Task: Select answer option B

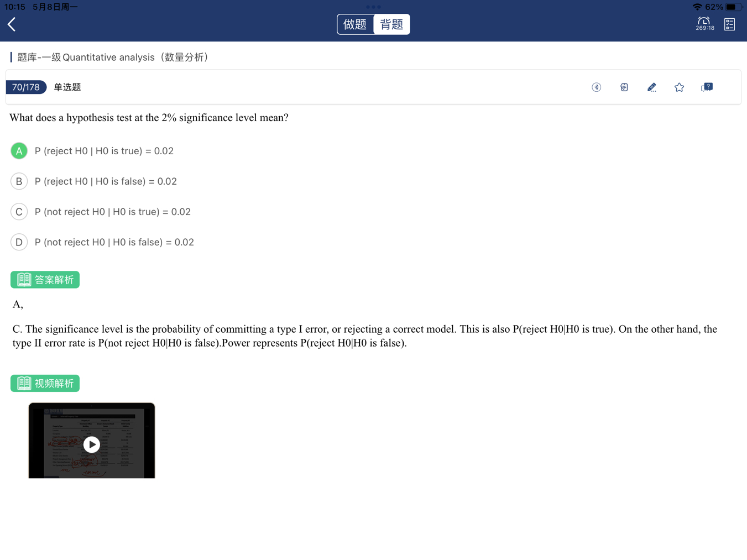Action: (19, 181)
